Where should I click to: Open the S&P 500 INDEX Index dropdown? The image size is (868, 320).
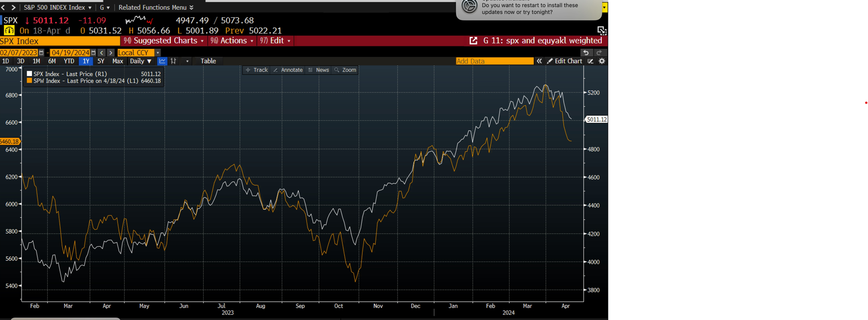(57, 7)
